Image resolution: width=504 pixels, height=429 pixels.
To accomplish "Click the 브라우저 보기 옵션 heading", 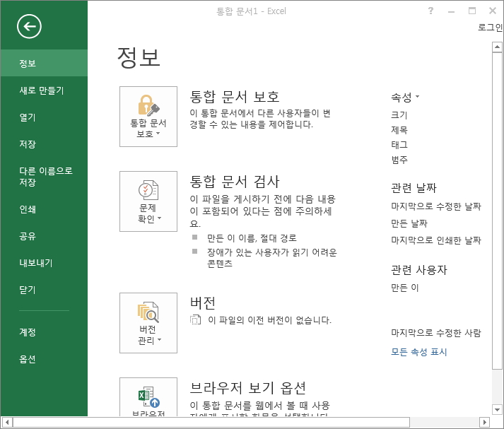I will (x=248, y=388).
